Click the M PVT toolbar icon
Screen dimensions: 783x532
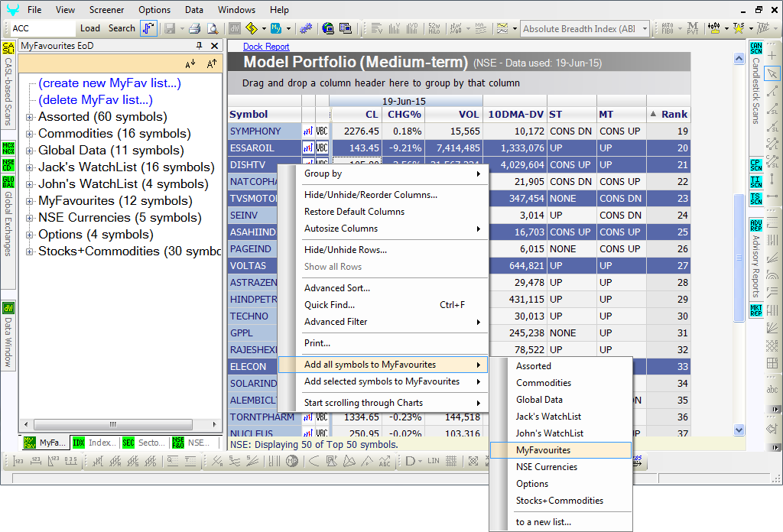(693, 28)
